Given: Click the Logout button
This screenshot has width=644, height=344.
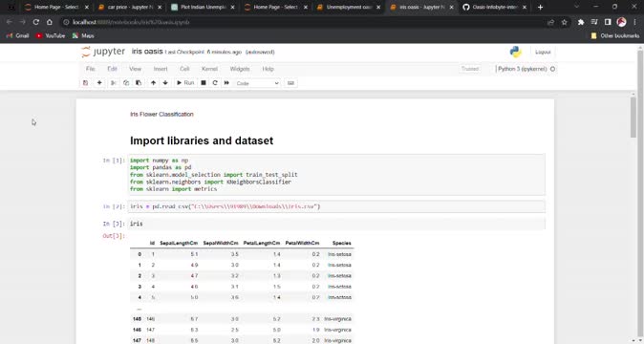Looking at the screenshot, I should (x=543, y=53).
